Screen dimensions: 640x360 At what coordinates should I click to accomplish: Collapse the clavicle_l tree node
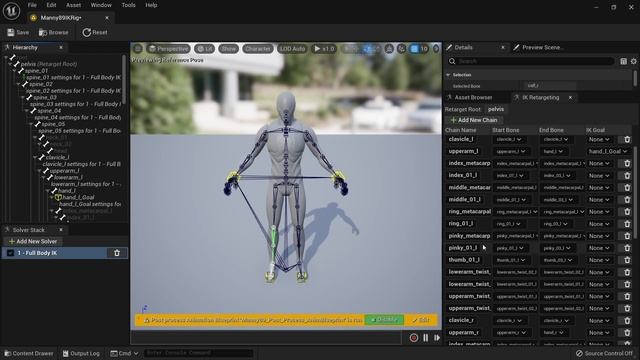coord(35,158)
